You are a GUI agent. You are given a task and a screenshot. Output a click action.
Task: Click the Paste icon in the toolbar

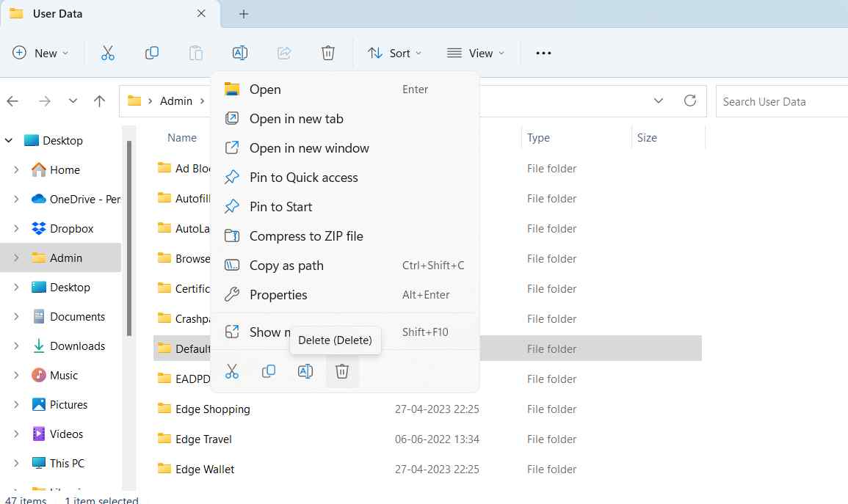[x=195, y=52]
